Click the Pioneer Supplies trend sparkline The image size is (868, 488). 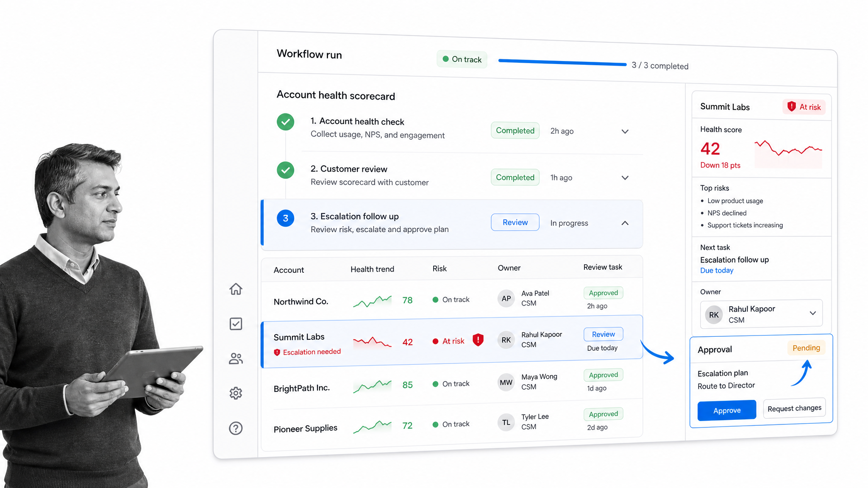click(x=373, y=427)
